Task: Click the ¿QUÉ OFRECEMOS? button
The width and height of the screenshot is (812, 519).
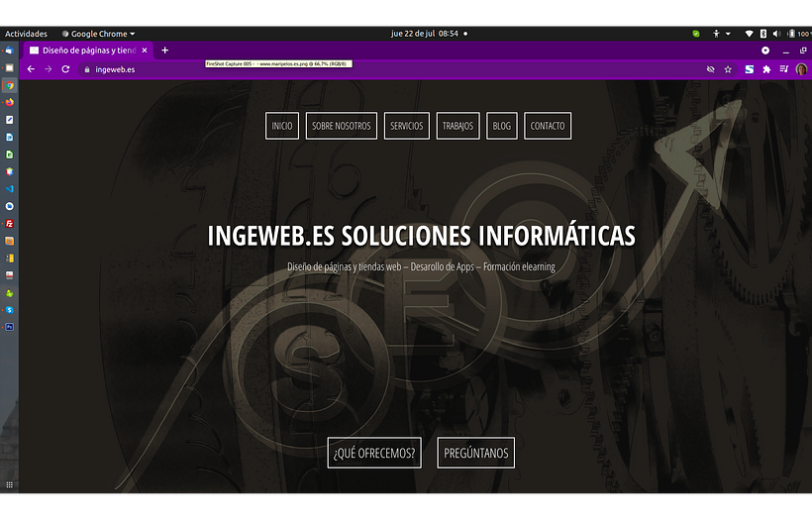Action: 374,453
